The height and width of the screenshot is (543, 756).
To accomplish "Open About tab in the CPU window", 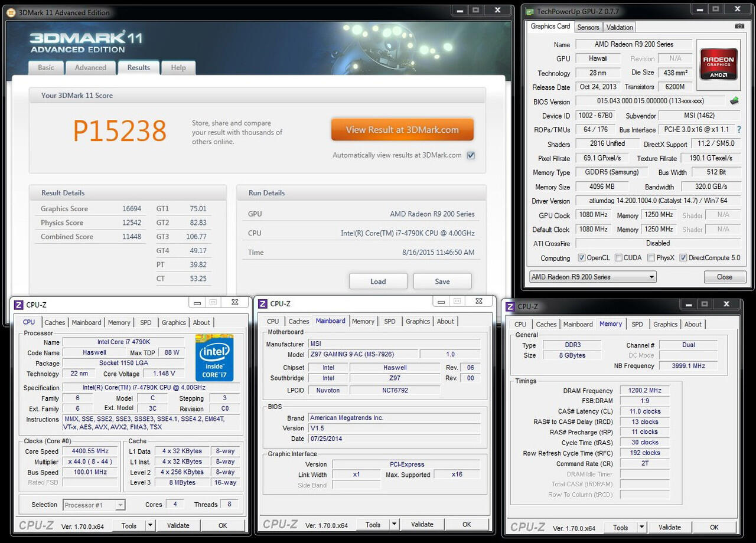I will (201, 322).
